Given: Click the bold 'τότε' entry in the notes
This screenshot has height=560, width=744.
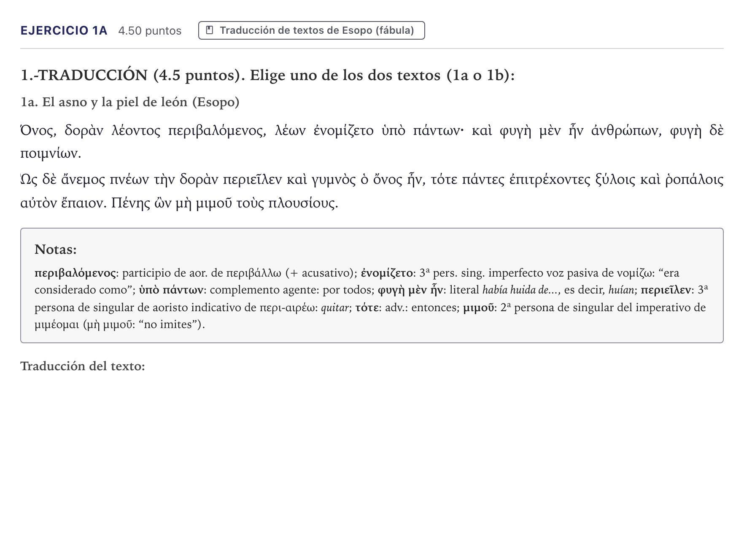Looking at the screenshot, I should pyautogui.click(x=367, y=308).
